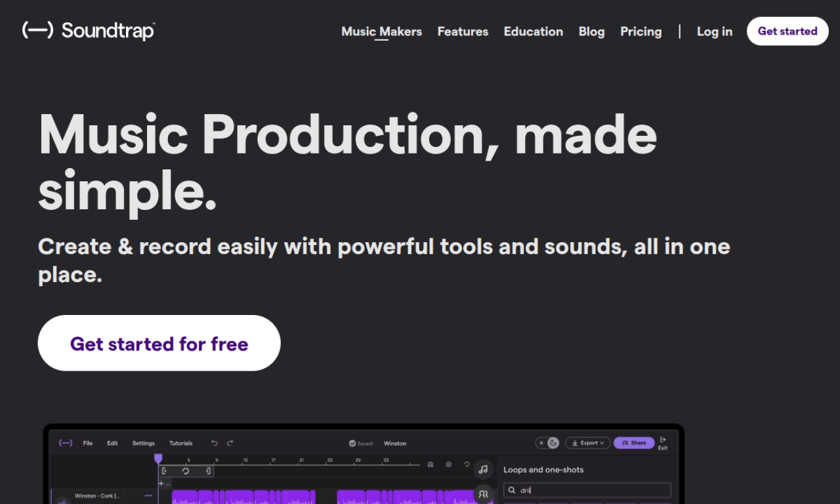Click the Share button in the studio
This screenshot has height=504, width=840.
(634, 443)
